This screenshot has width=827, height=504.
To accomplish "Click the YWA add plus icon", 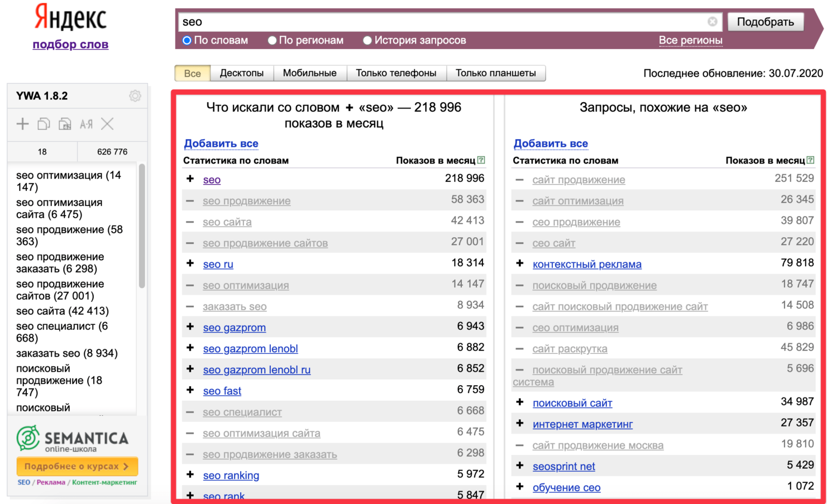I will tap(23, 124).
